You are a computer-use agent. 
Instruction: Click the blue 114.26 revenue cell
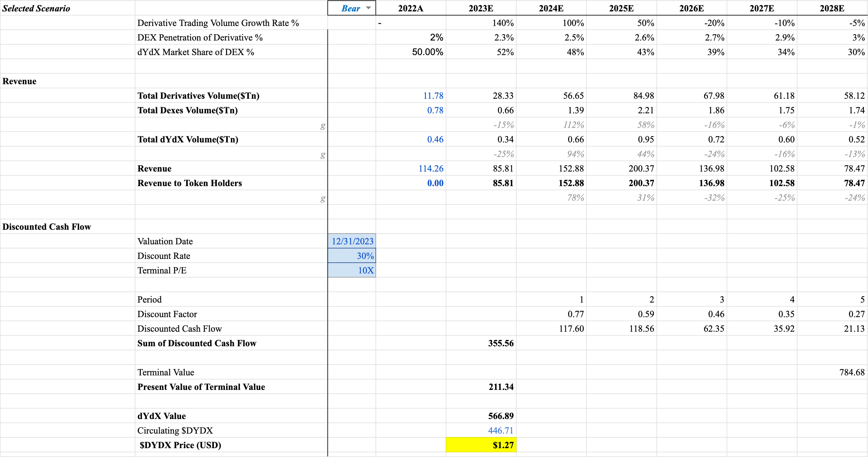tap(410, 168)
